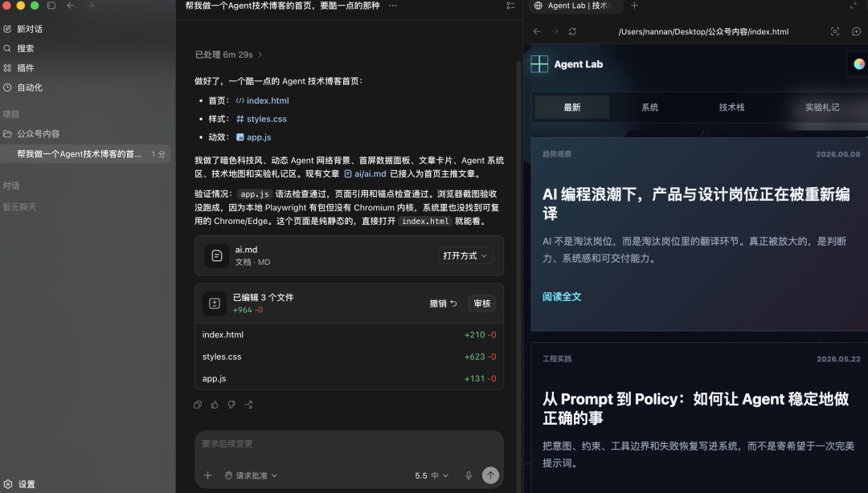Expand the 已处理 6m 29s details

(x=228, y=55)
